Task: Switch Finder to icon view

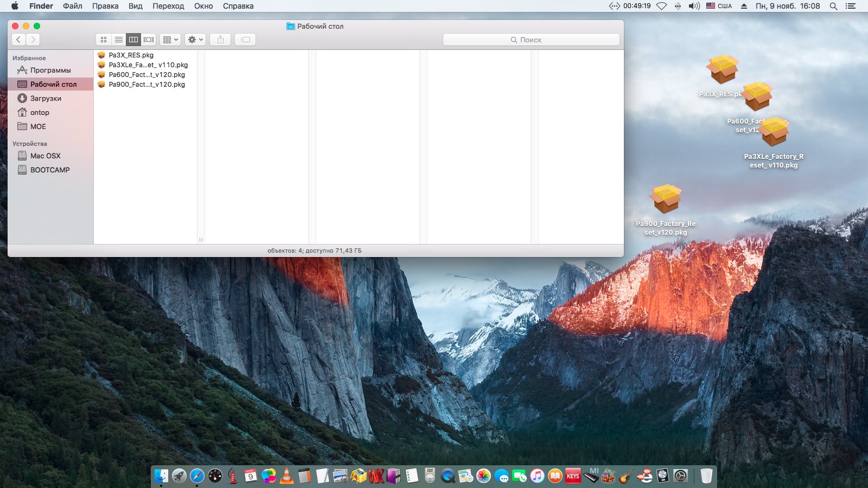Action: 104,40
